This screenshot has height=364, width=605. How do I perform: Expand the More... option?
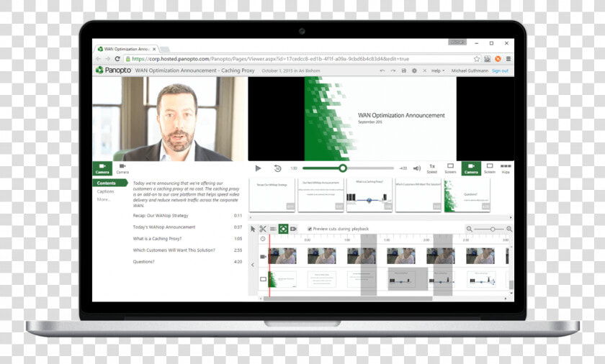click(104, 199)
